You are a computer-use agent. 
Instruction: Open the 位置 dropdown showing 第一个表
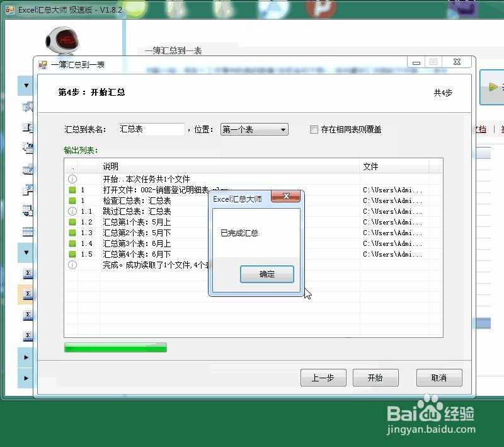(255, 130)
